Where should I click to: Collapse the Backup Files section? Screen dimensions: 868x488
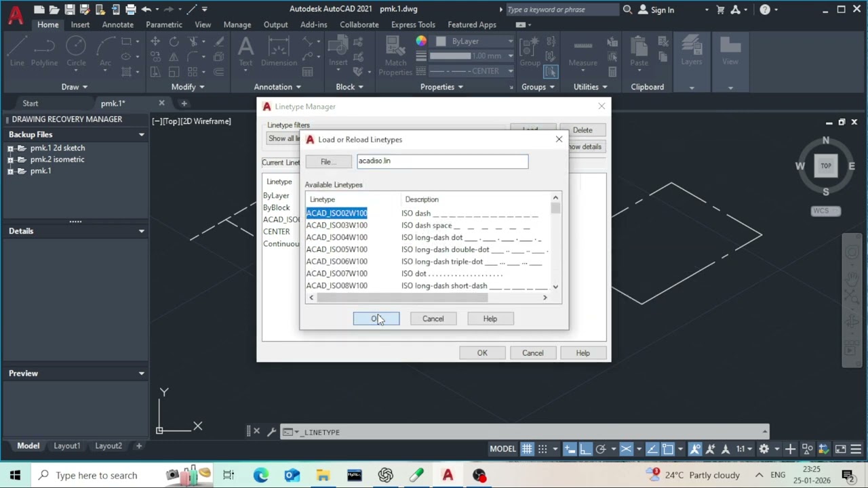[141, 134]
